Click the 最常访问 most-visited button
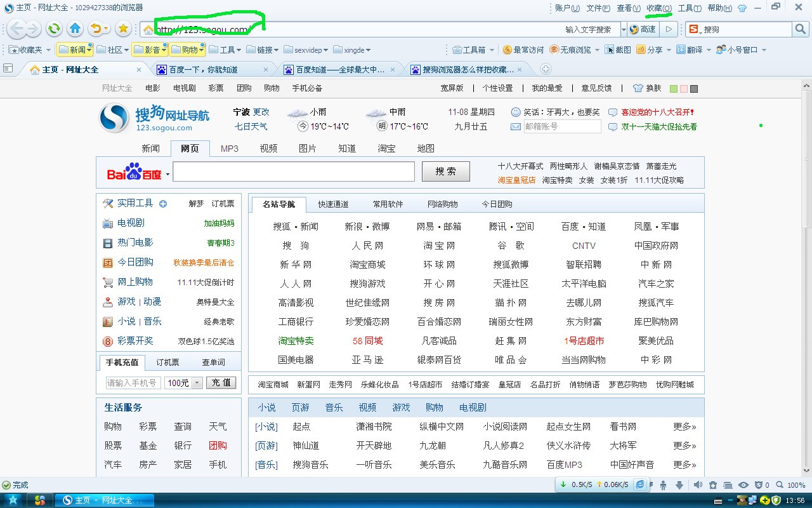This screenshot has width=812, height=508. click(523, 50)
